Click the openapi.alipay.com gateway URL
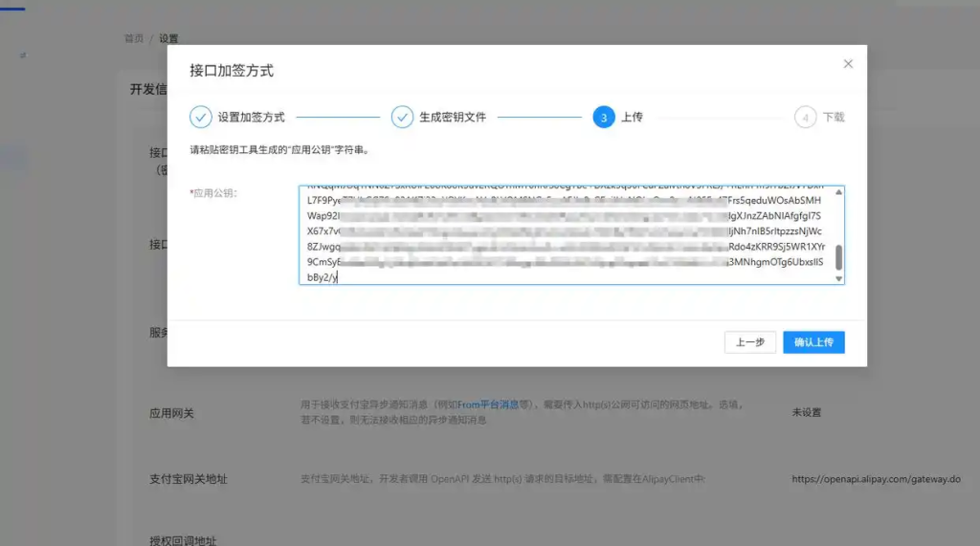This screenshot has width=980, height=546. (876, 479)
